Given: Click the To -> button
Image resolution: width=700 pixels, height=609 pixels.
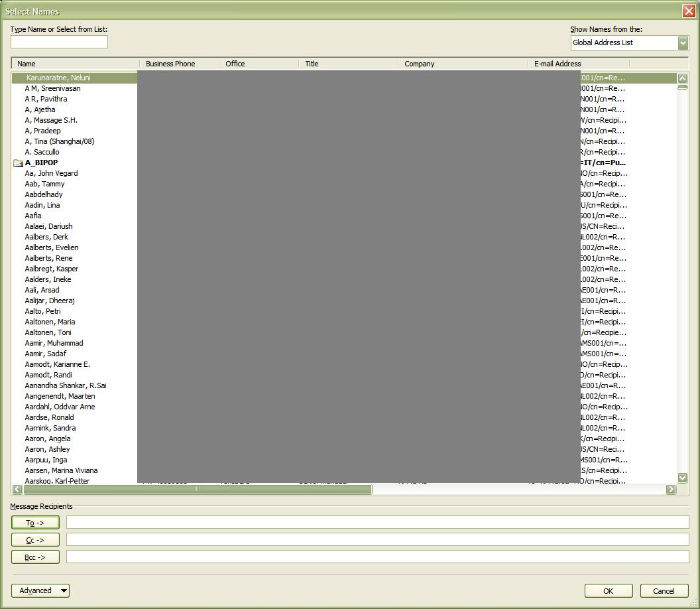Looking at the screenshot, I should tap(35, 523).
